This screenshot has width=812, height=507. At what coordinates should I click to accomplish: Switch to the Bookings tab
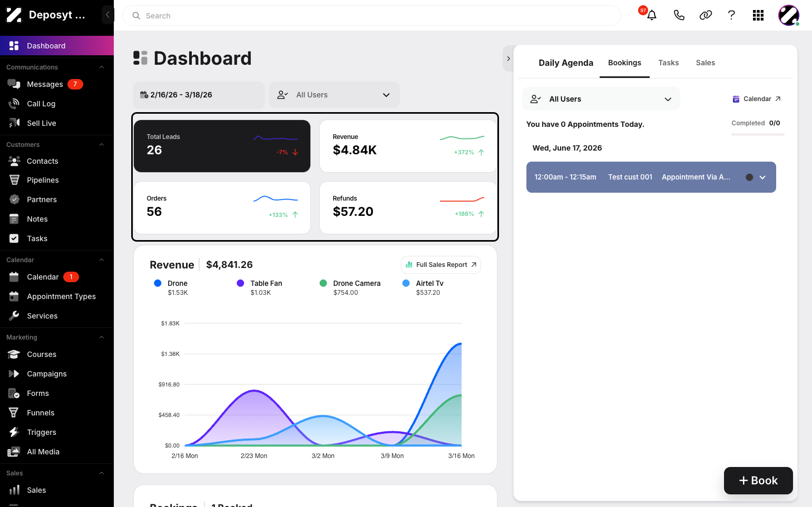(x=624, y=63)
